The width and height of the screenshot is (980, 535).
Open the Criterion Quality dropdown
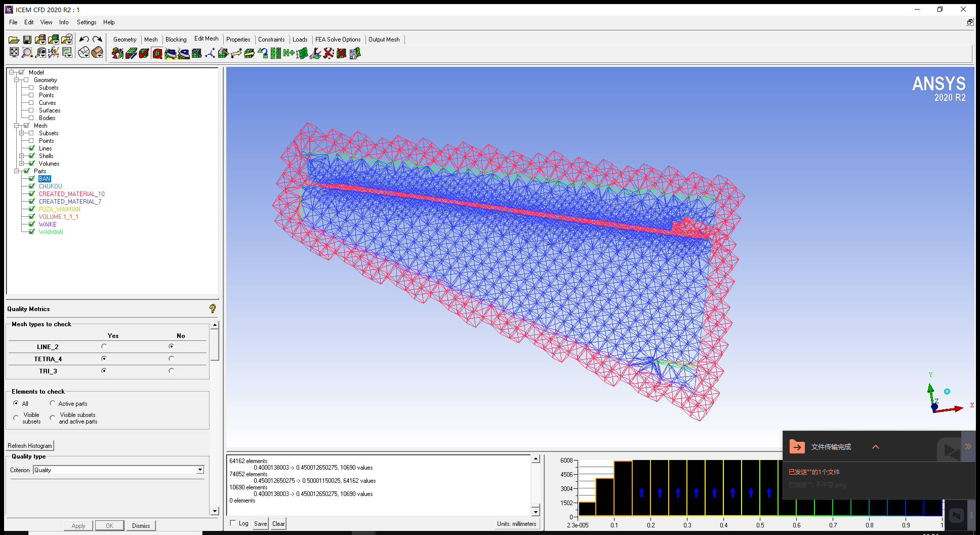tap(200, 470)
